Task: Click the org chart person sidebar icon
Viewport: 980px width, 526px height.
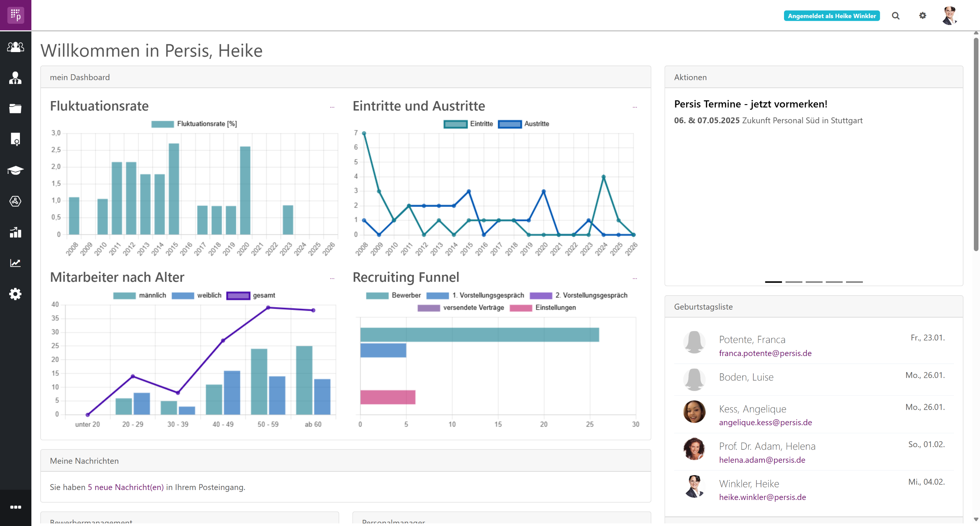Action: pos(15,78)
